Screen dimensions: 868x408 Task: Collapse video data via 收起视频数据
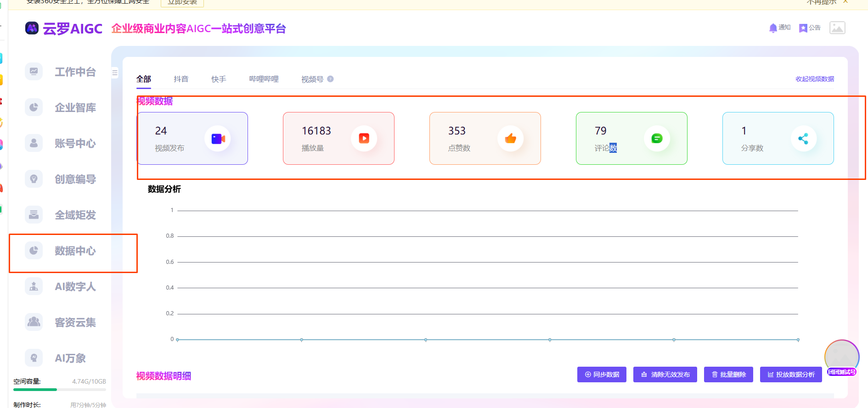click(x=815, y=79)
